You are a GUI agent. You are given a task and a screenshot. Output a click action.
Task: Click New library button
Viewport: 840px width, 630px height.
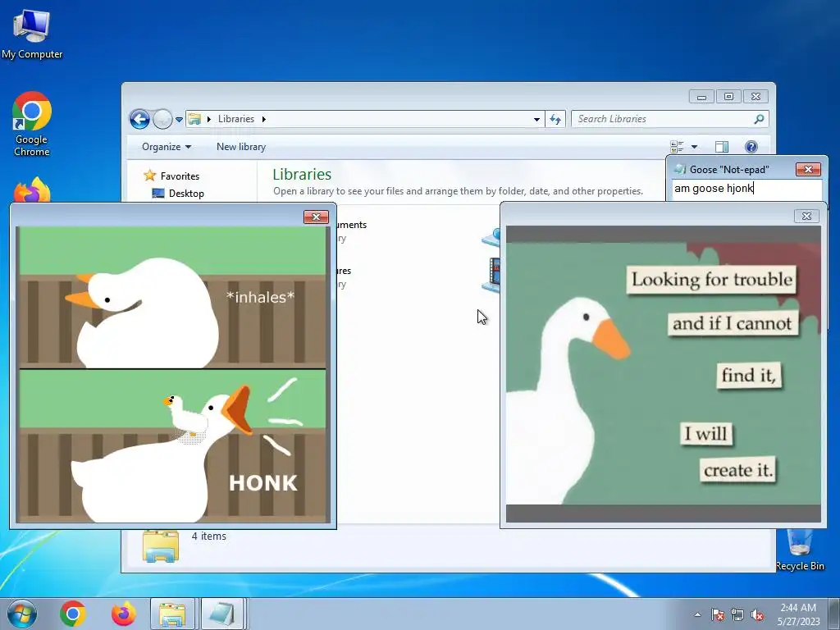click(241, 147)
